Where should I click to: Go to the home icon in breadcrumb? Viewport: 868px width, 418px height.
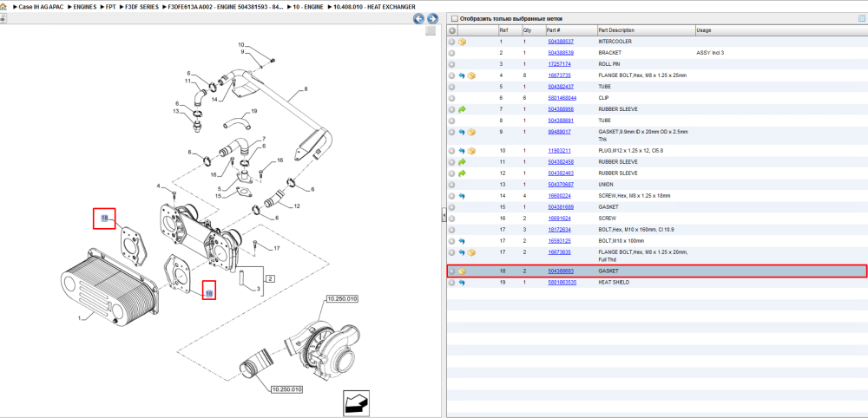click(3, 7)
